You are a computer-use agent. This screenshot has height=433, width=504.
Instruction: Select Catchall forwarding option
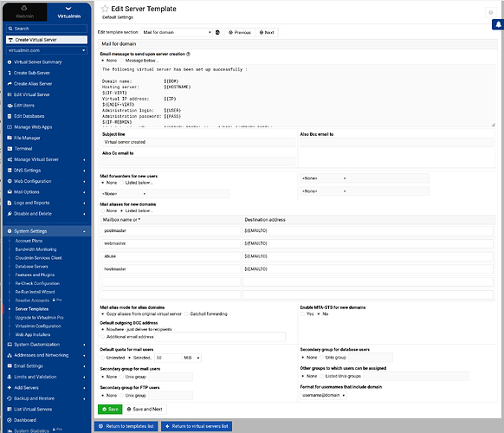(186, 313)
